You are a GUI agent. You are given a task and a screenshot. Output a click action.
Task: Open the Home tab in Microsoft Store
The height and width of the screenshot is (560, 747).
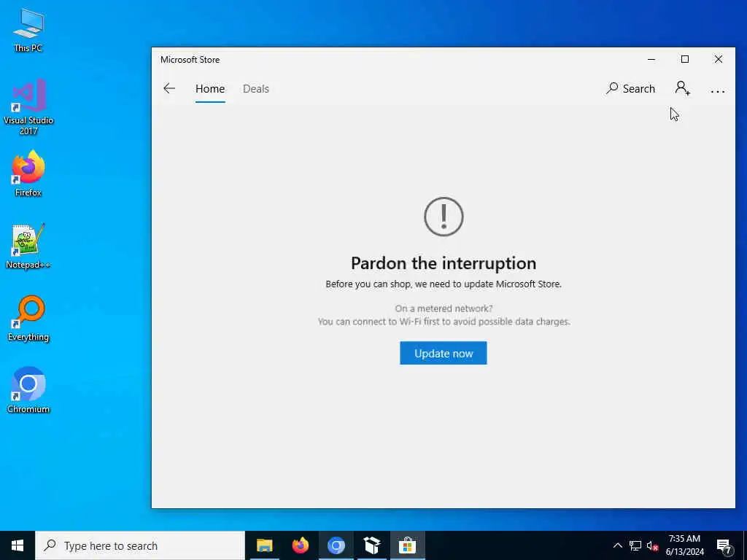click(x=210, y=89)
